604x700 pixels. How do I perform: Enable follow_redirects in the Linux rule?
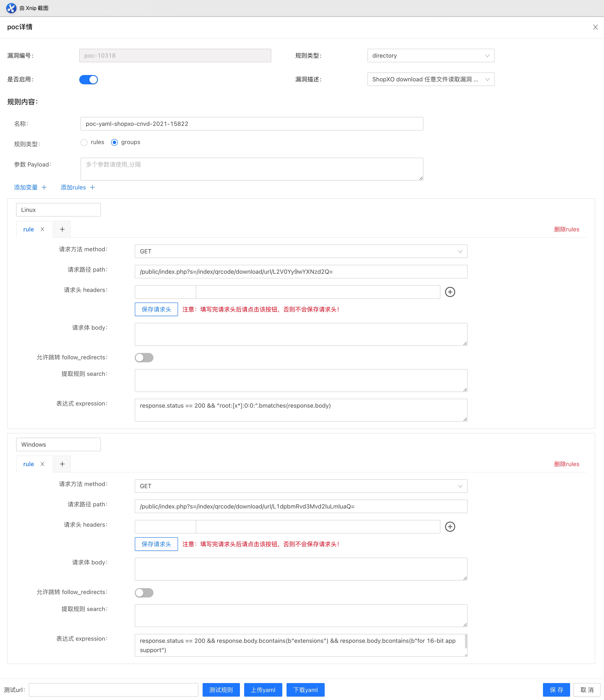[x=144, y=358]
